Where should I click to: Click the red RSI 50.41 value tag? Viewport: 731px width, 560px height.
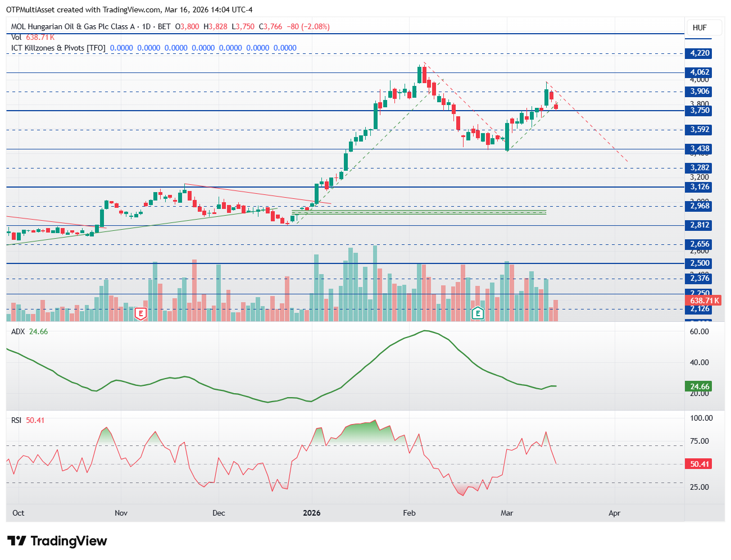700,464
